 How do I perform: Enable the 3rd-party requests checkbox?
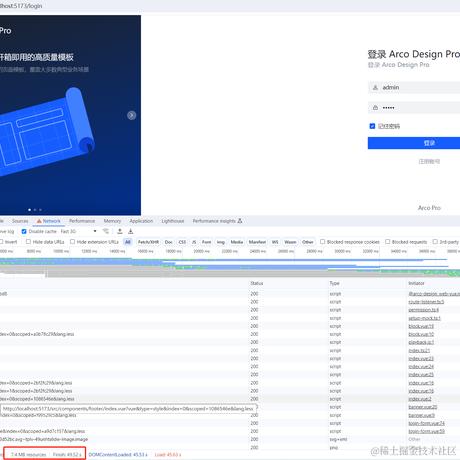435,242
